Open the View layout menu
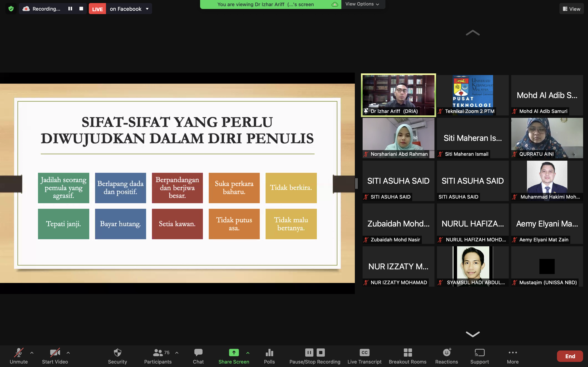Viewport: 588px width, 367px height. tap(571, 9)
